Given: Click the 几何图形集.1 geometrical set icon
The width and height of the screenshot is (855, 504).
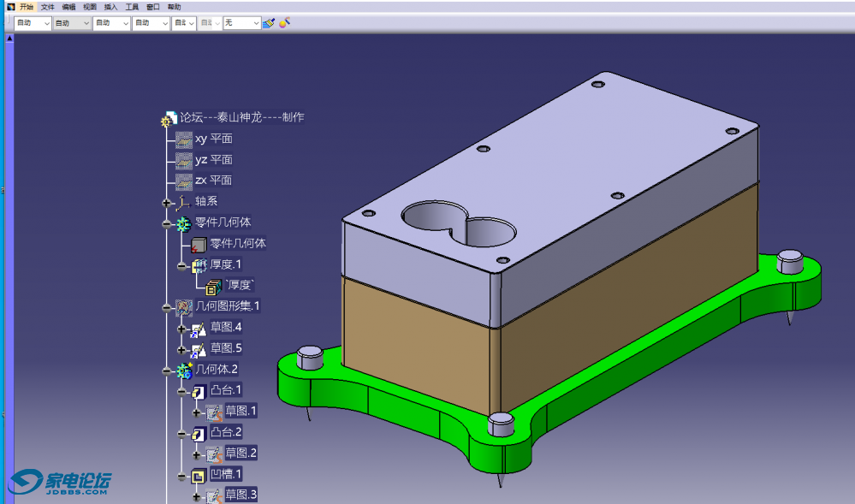Looking at the screenshot, I should [183, 306].
